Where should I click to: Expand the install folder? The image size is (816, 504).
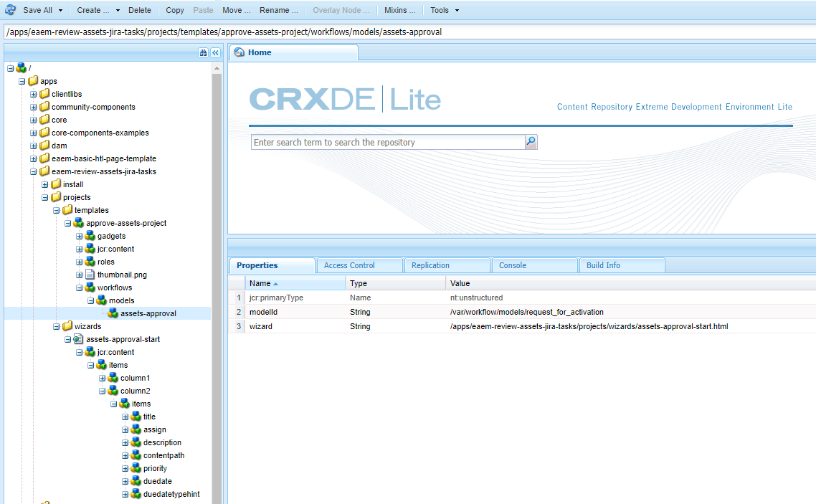click(x=44, y=185)
